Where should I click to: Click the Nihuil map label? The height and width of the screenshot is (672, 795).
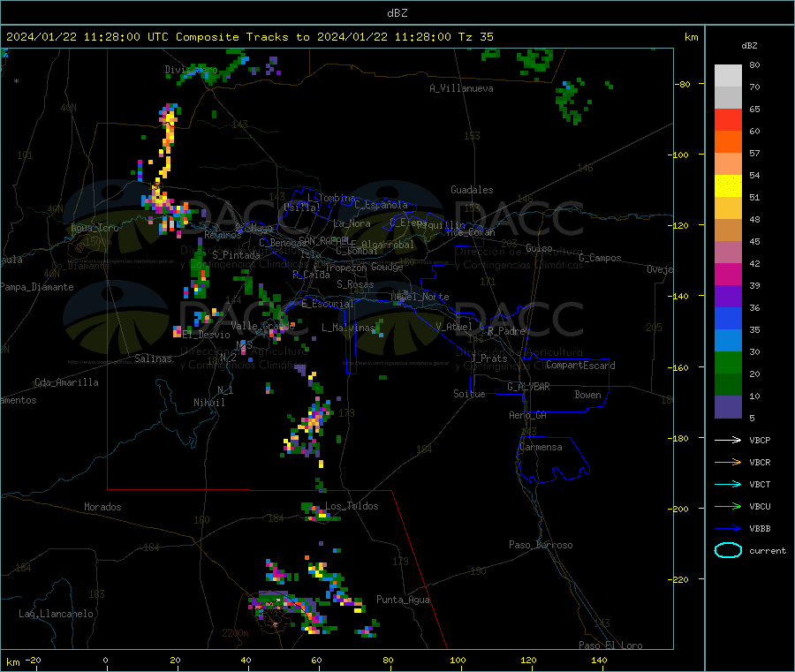(x=209, y=403)
